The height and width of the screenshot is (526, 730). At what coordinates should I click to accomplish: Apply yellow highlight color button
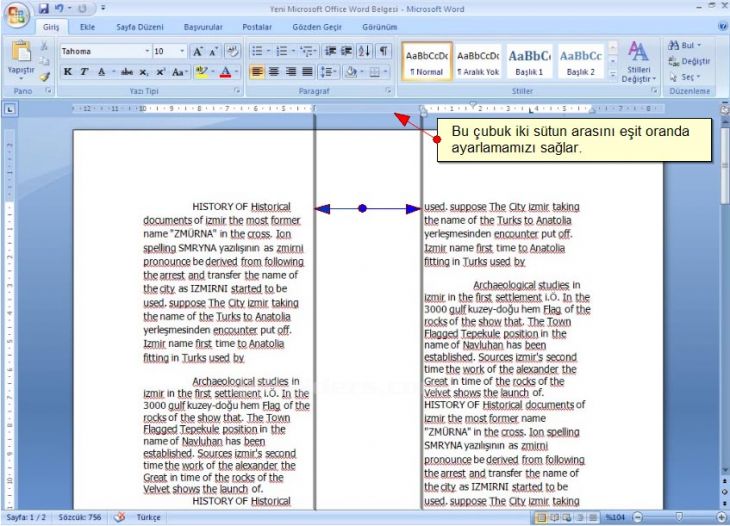coord(202,72)
